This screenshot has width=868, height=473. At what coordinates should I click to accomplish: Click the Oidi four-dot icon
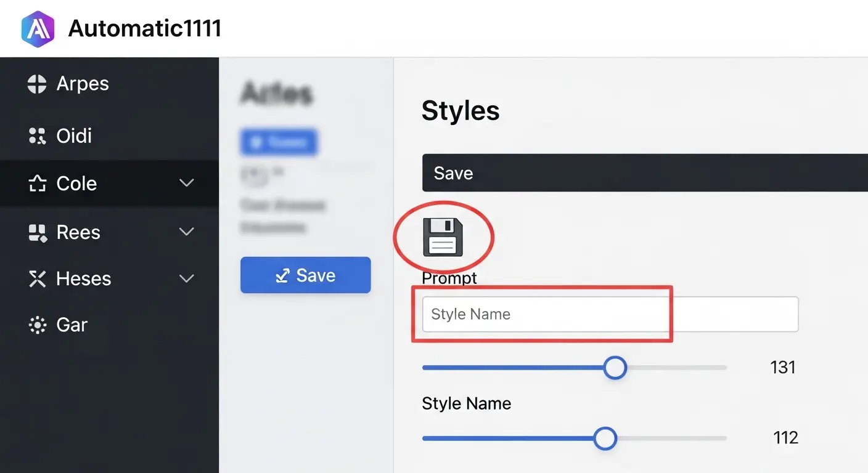37,135
